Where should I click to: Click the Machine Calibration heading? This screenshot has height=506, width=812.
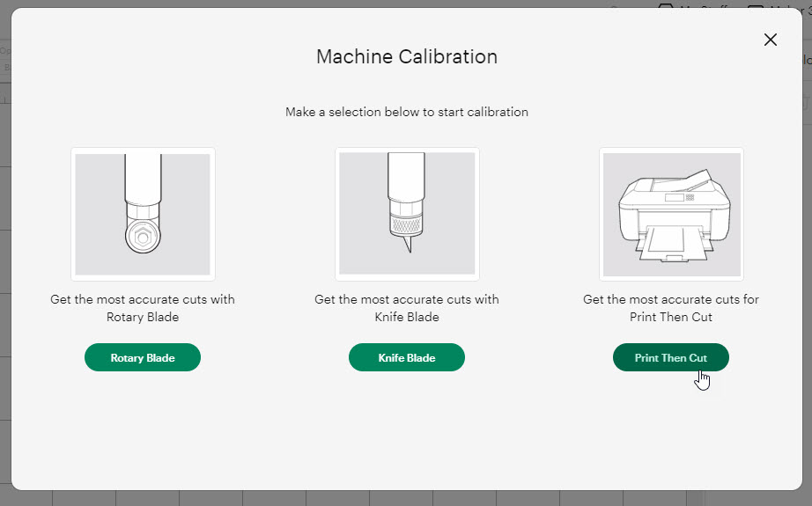point(407,56)
